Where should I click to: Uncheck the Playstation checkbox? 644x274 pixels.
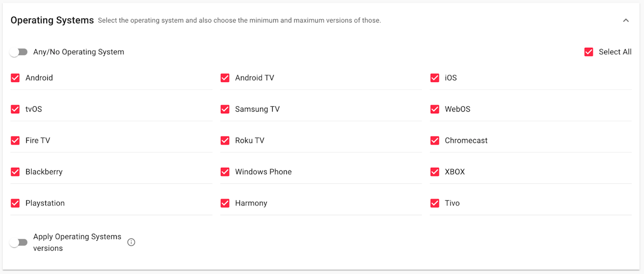(x=16, y=203)
